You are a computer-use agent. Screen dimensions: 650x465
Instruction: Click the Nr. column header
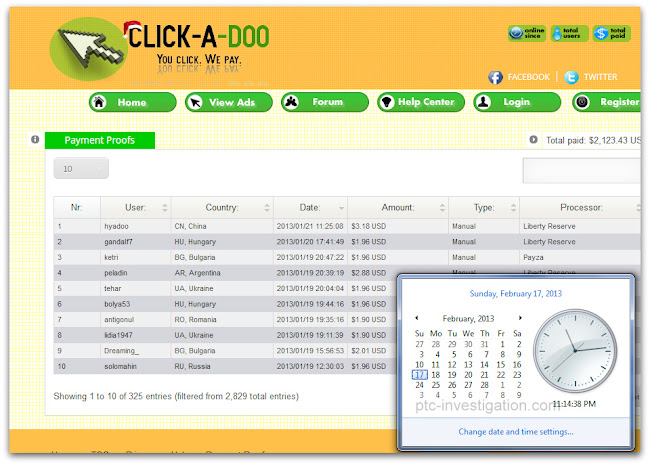pyautogui.click(x=77, y=207)
